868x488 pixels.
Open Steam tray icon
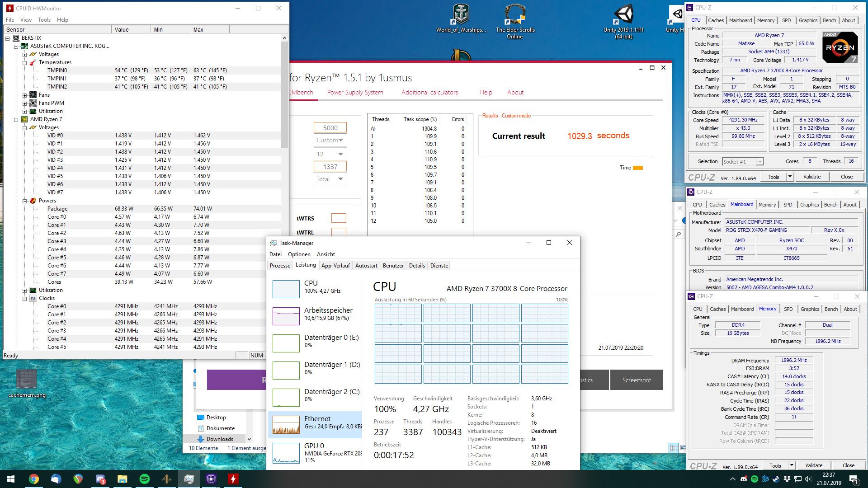(776, 479)
